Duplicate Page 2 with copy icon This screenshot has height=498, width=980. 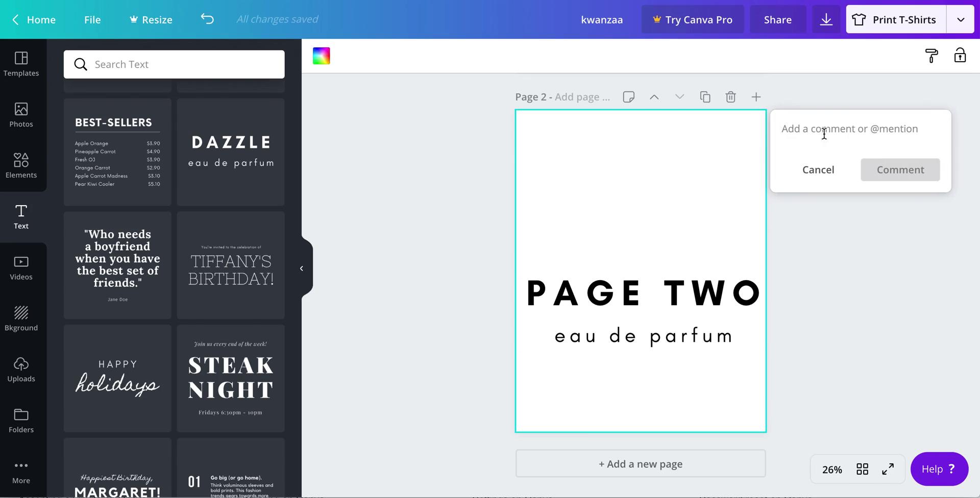705,97
